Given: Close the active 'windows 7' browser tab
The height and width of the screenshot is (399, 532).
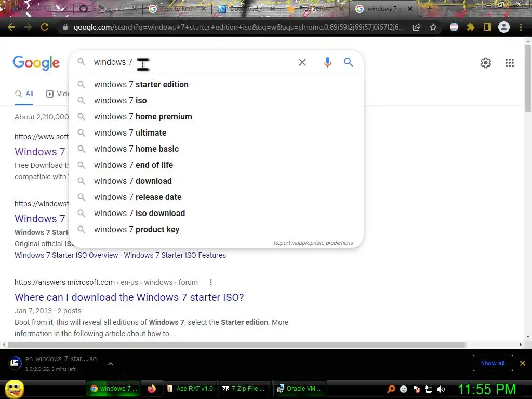Looking at the screenshot, I should click(410, 9).
